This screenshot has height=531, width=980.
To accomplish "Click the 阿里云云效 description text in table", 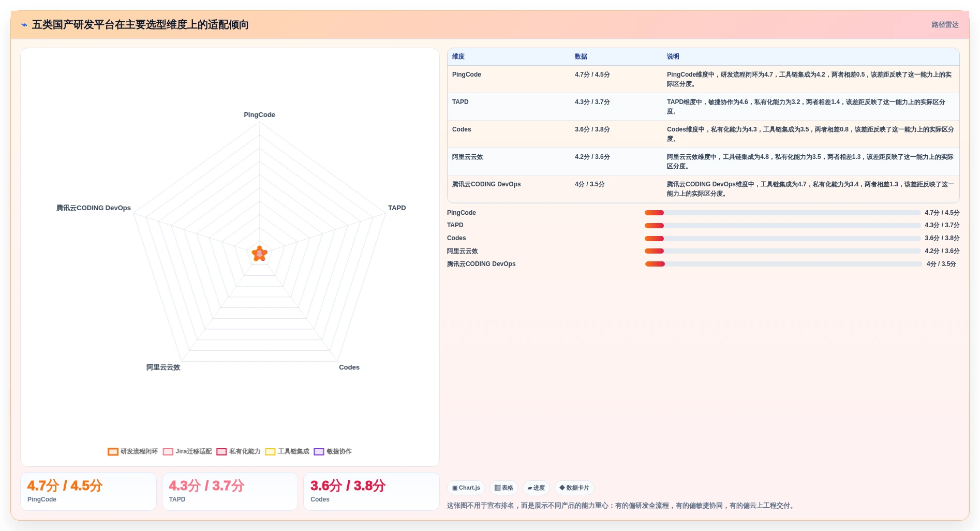I will 810,161.
